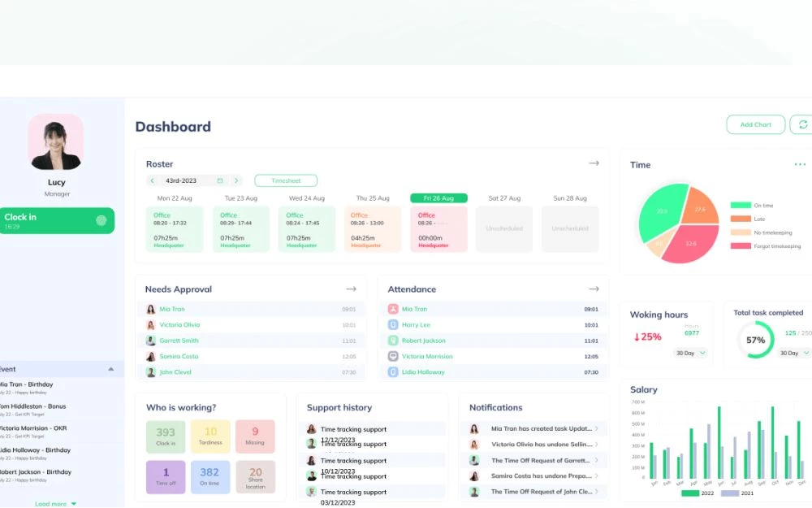Select the Fri 26 Aug roster day
The width and height of the screenshot is (812, 508).
[438, 198]
